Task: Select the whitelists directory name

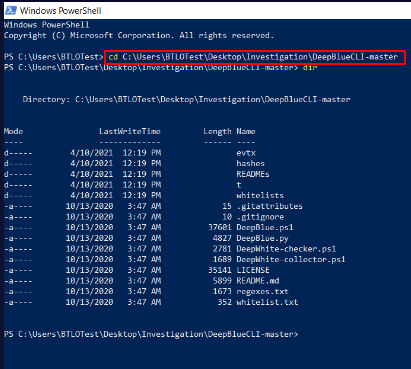Action: point(260,195)
